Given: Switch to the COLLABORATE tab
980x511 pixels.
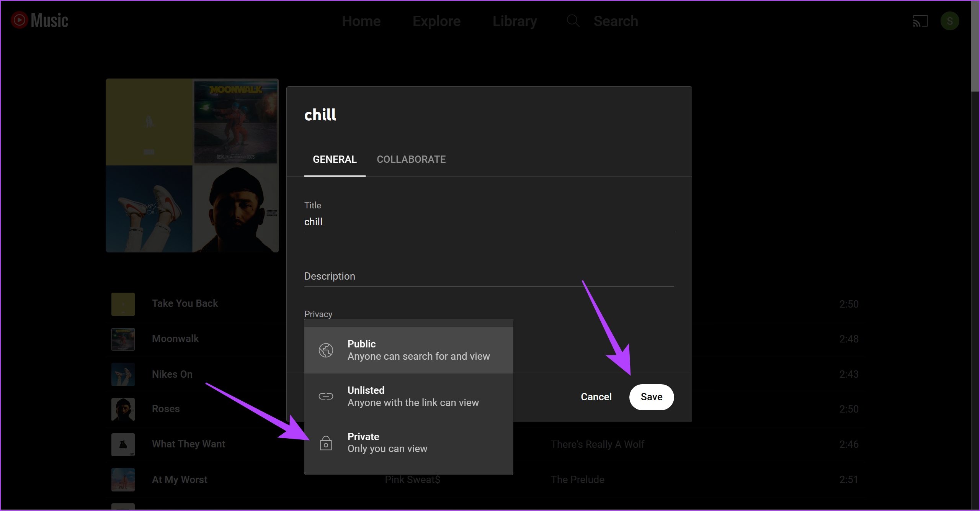Looking at the screenshot, I should [411, 159].
